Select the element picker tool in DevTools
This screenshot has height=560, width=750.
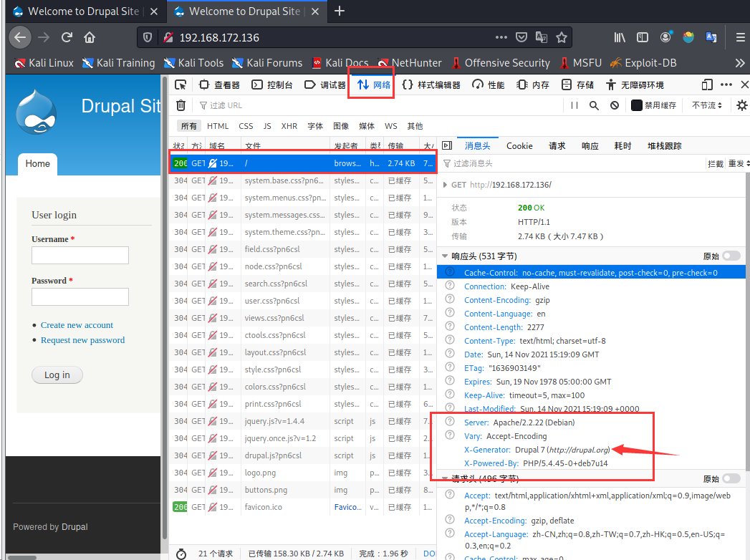pos(182,84)
